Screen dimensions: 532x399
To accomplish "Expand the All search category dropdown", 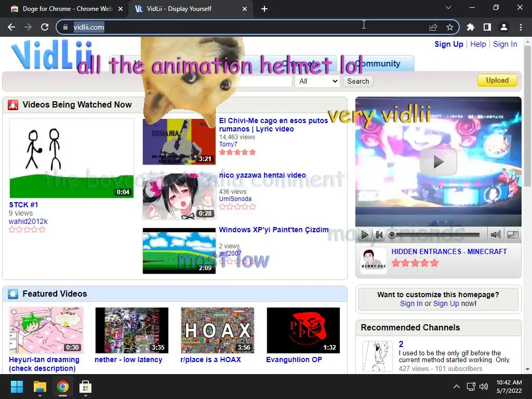I will (317, 81).
